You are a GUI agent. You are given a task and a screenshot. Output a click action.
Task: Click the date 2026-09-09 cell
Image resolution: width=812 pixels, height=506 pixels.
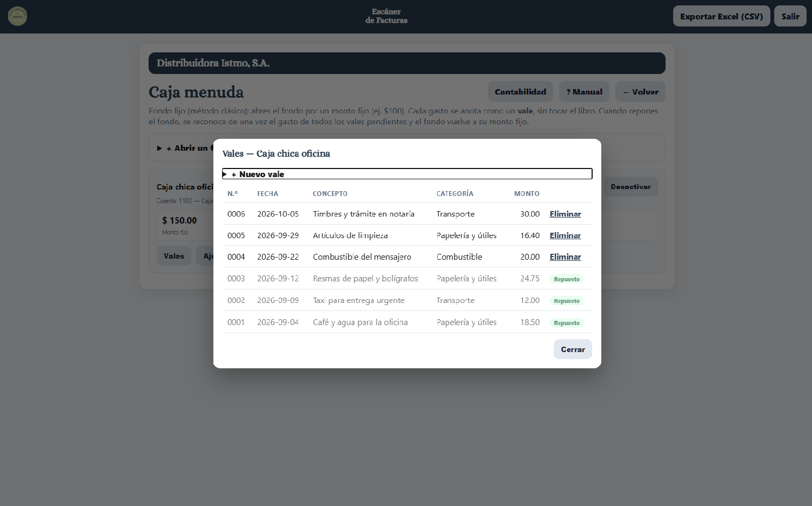pos(278,300)
